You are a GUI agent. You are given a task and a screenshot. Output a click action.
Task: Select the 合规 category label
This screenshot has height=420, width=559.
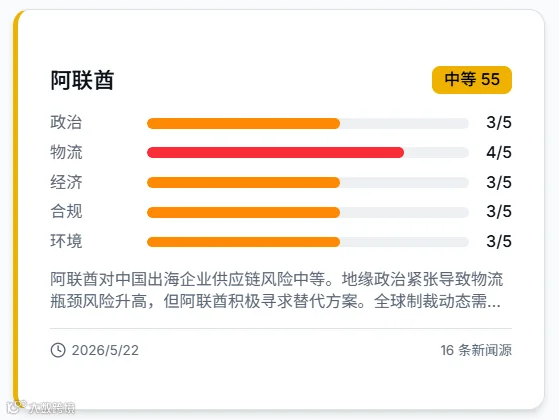(x=66, y=211)
